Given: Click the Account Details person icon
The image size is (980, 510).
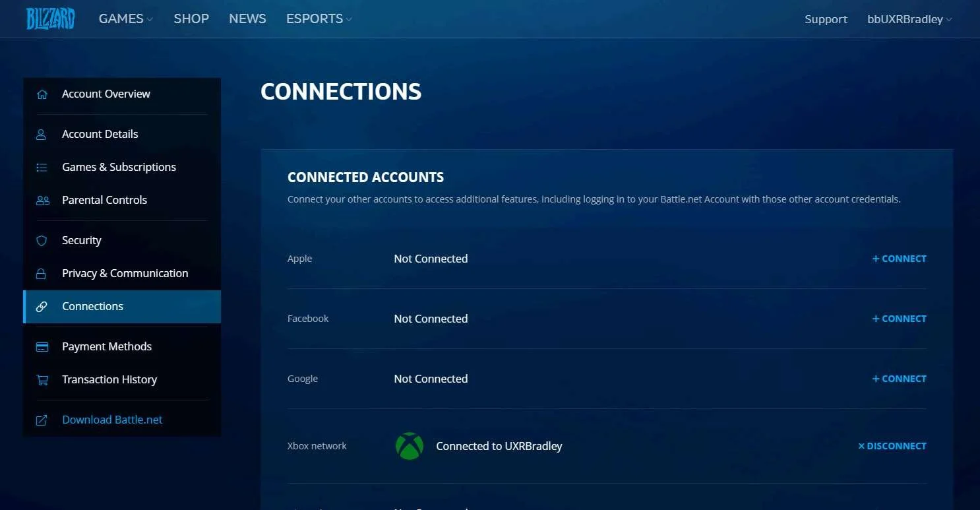Looking at the screenshot, I should click(41, 134).
